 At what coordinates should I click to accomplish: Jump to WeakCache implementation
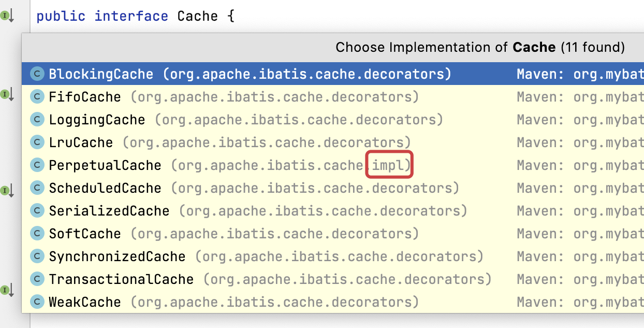coord(333,302)
